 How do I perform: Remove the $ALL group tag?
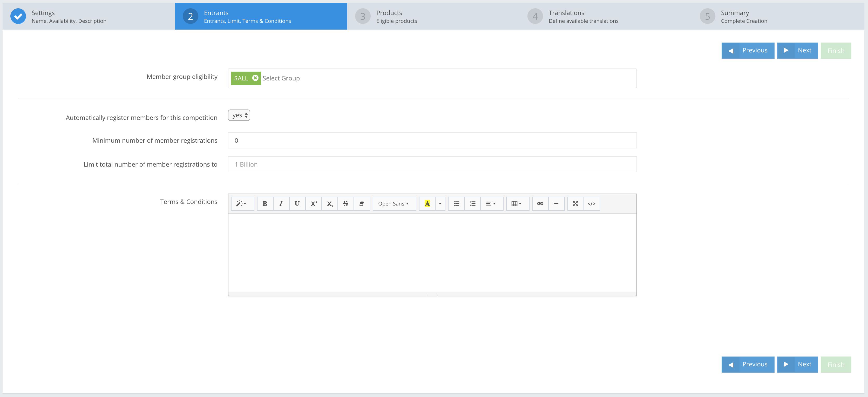(255, 78)
